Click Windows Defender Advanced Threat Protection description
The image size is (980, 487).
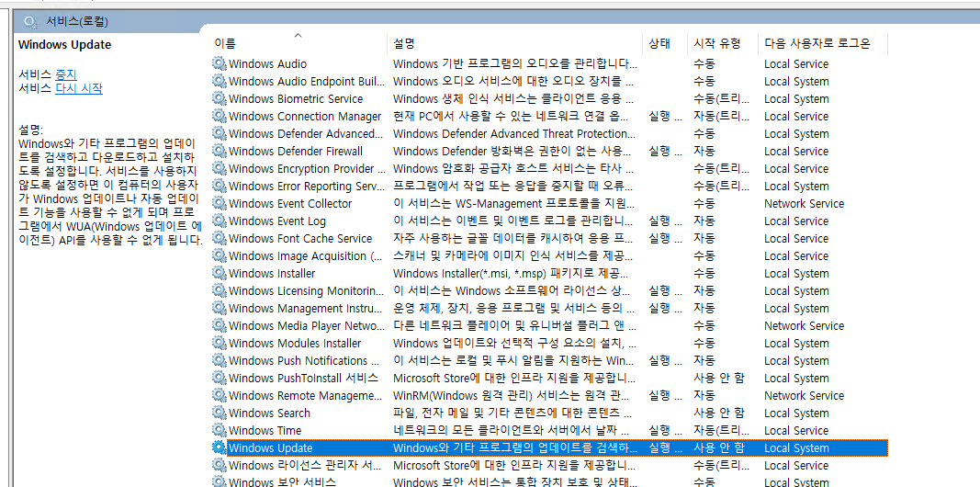[x=515, y=134]
